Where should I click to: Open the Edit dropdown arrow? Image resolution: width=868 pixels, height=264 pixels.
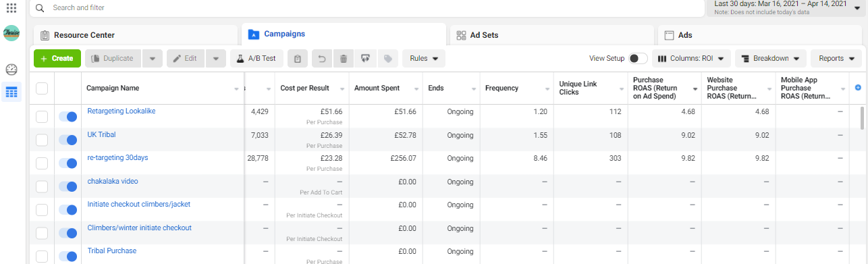(215, 59)
